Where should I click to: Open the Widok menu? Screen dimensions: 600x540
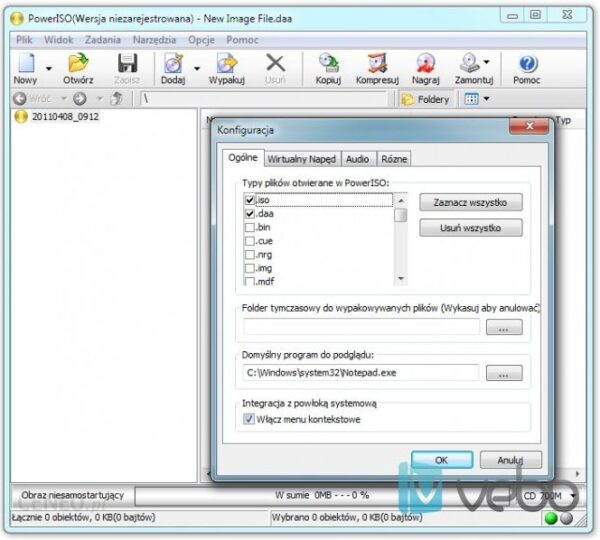click(59, 40)
